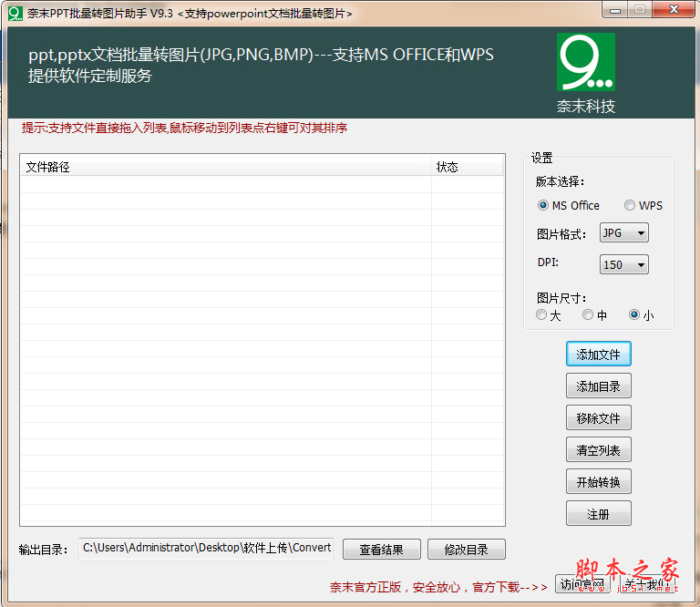This screenshot has width=700, height=607.
Task: Click the app icon in the title bar
Action: [15, 14]
